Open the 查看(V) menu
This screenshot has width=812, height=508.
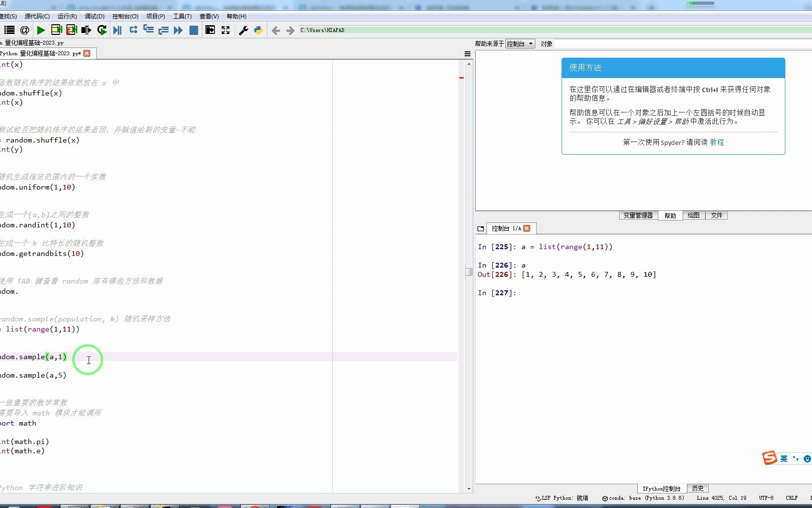209,16
